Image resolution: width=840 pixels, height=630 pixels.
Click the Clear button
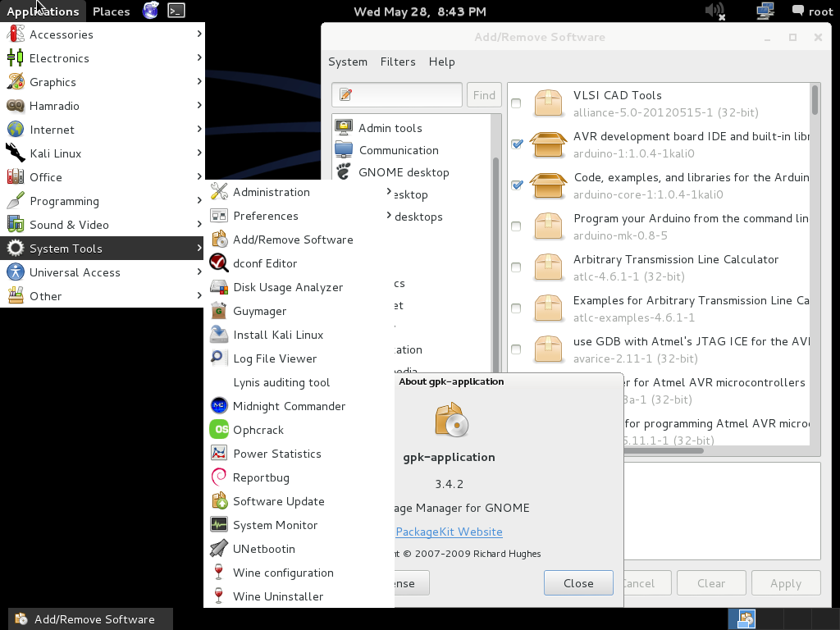coord(711,583)
